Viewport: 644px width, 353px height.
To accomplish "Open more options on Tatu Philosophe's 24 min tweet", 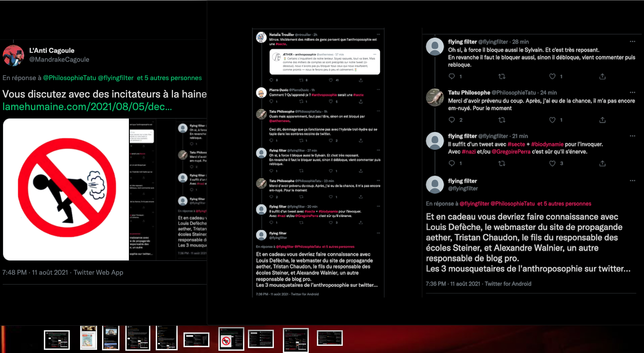I will (632, 93).
